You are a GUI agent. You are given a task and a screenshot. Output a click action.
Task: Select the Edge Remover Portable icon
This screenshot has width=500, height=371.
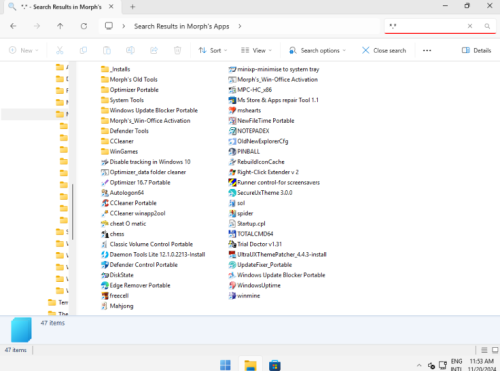click(105, 286)
